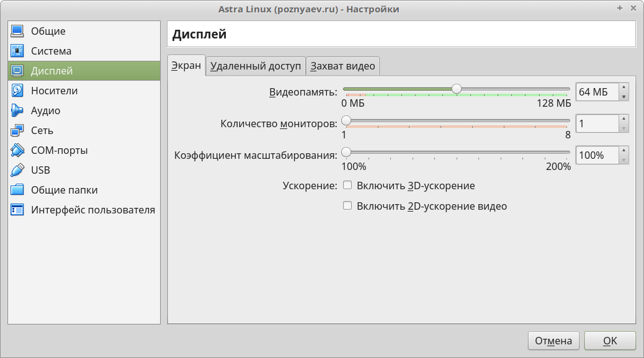Click the Видеопамять slider handle
The image size is (644, 358).
tap(456, 89)
